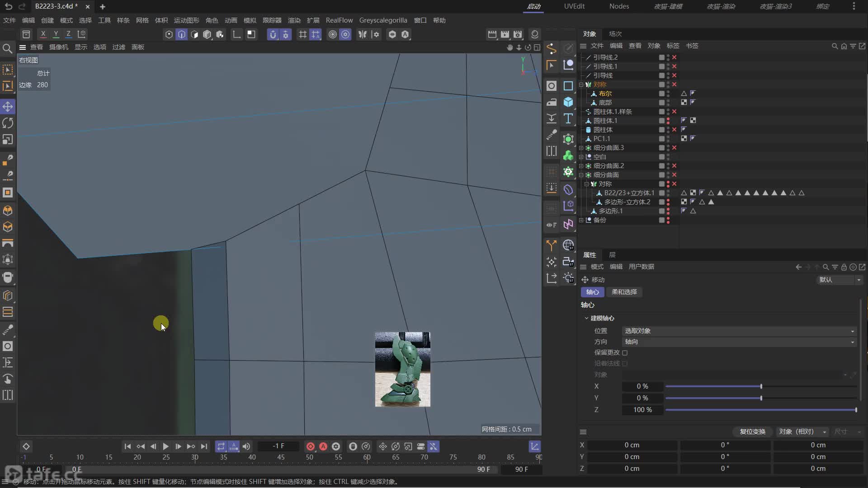Switch to the 柔和选择 tab

point(624,292)
